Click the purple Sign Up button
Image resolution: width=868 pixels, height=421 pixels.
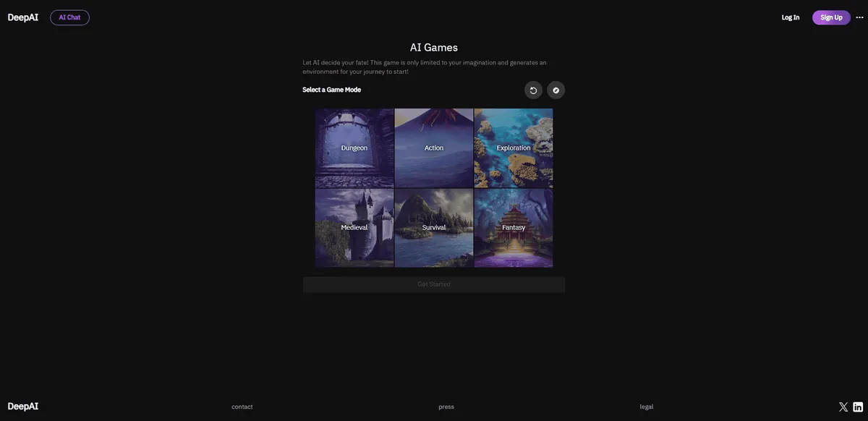pos(831,17)
